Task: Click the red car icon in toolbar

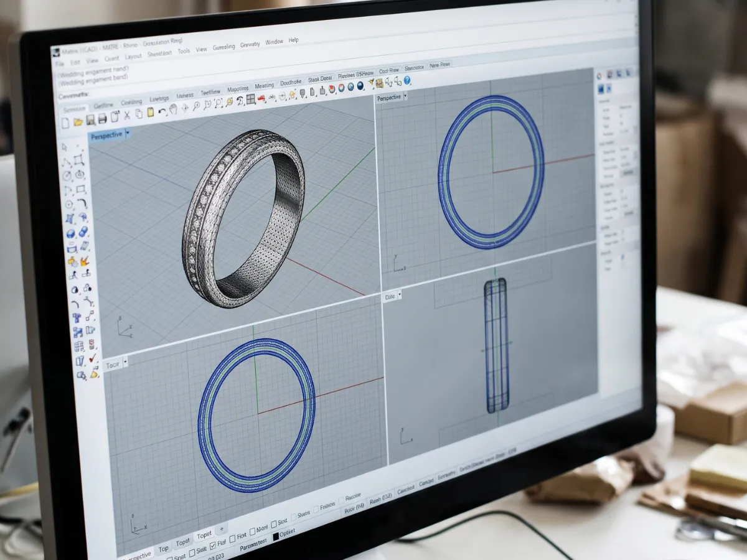Action: tap(261, 98)
